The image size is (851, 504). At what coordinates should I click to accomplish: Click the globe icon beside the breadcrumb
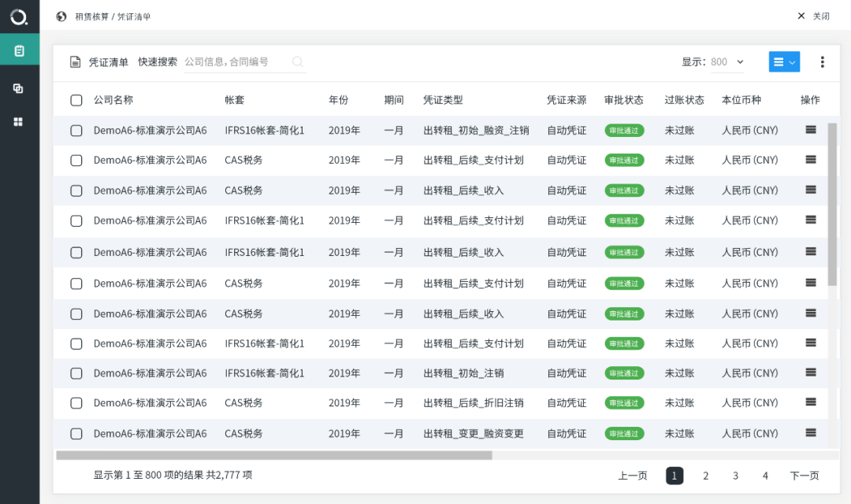click(61, 16)
